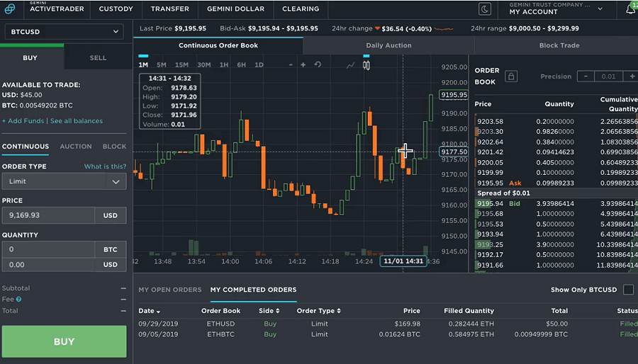
Task: Toggle the order book lock icon
Action: [x=511, y=76]
